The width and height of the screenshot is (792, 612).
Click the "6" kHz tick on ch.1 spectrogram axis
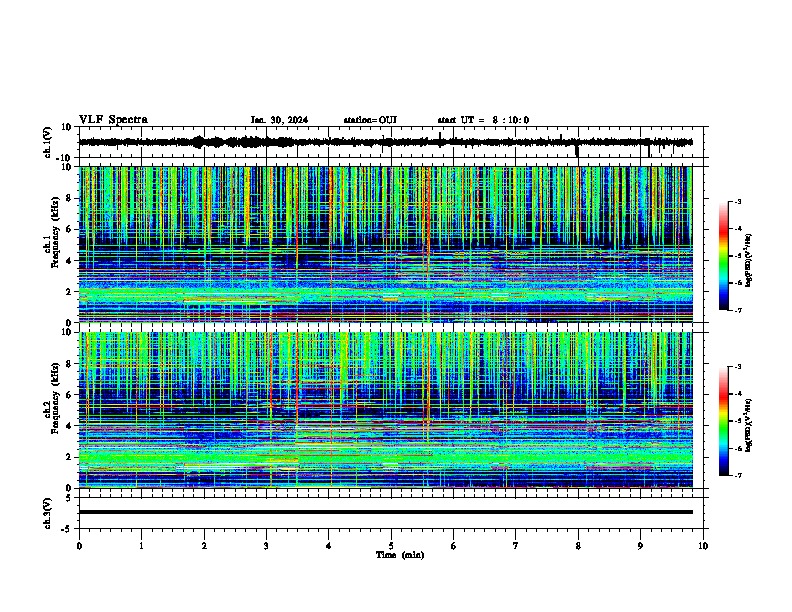tap(70, 229)
